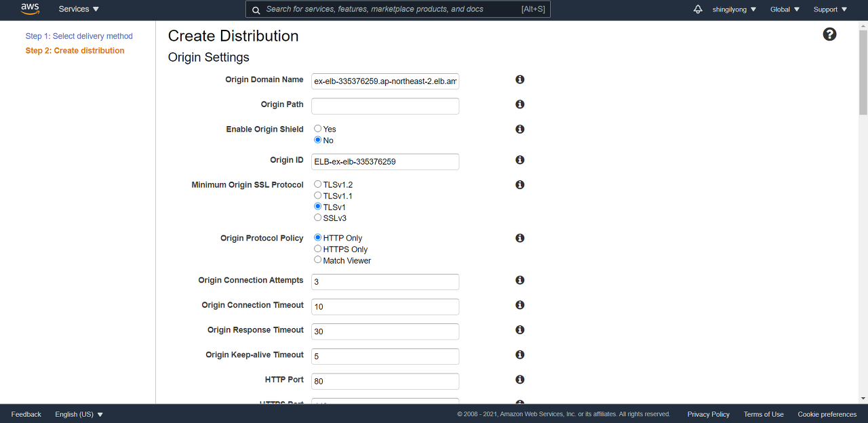Open the Support dropdown menu

point(831,9)
